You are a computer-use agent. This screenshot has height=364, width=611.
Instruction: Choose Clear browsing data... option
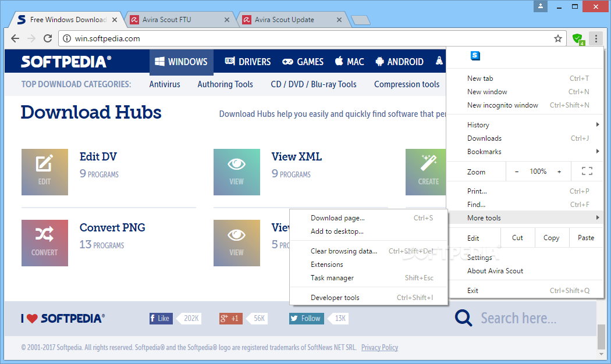[368, 251]
